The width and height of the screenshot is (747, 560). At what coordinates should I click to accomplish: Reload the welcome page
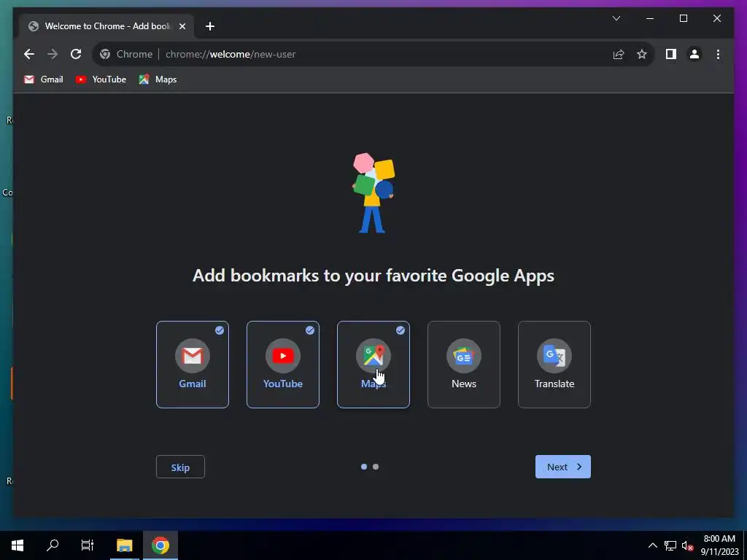[76, 54]
